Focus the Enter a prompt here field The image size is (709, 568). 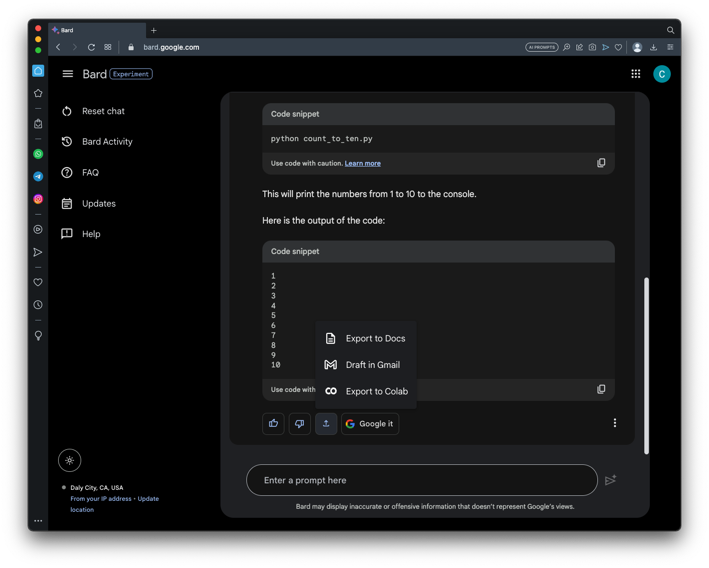click(x=420, y=480)
